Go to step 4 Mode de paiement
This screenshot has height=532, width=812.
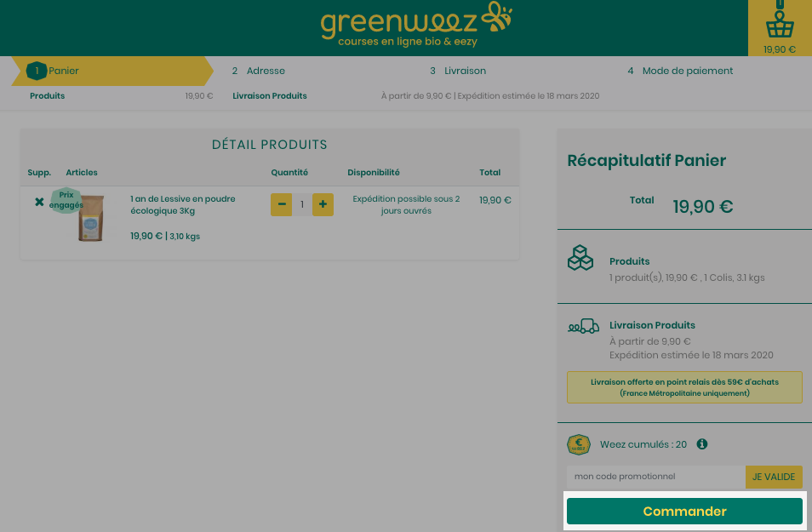point(680,71)
